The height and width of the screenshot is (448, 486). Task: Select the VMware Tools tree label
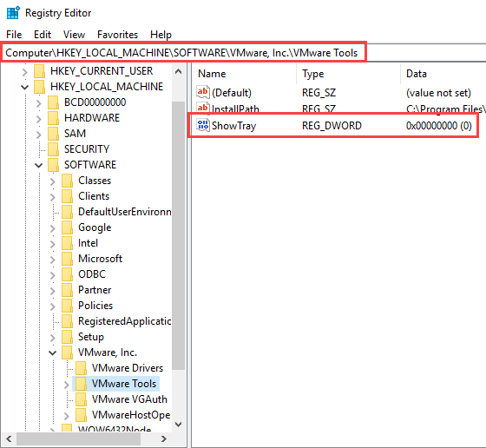pyautogui.click(x=124, y=384)
